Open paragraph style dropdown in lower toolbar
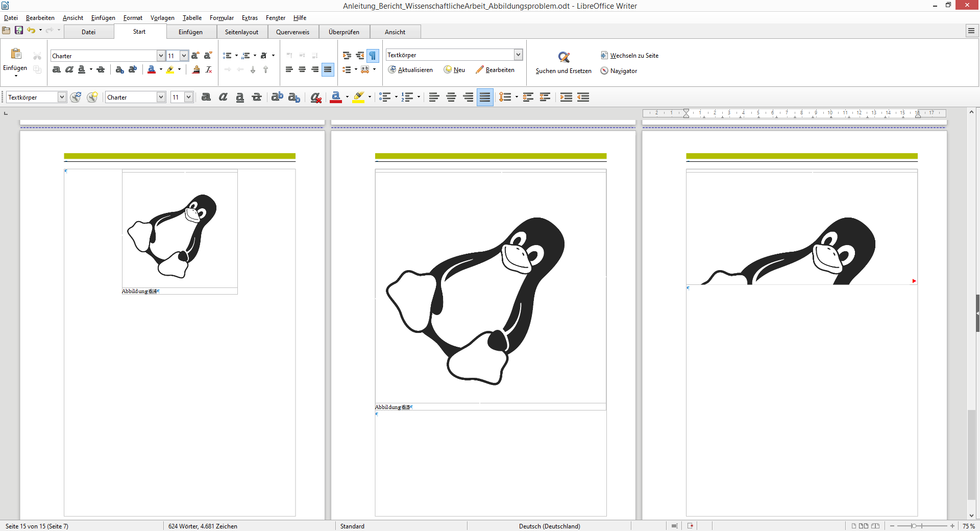The width and height of the screenshot is (980, 531). tap(62, 97)
